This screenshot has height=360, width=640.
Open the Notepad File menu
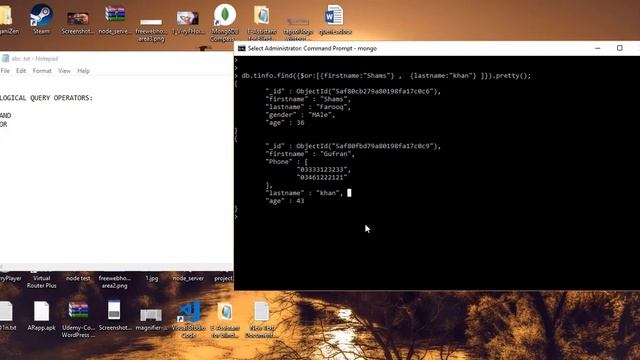coord(5,71)
